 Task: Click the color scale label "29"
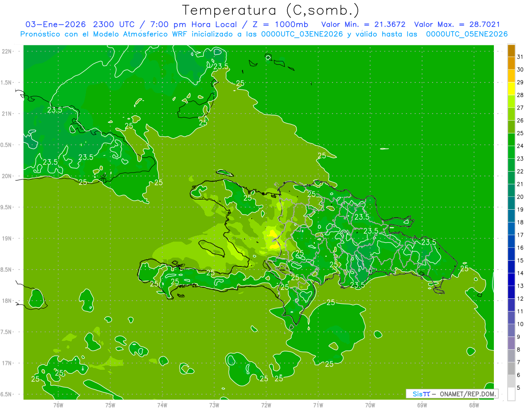point(520,82)
